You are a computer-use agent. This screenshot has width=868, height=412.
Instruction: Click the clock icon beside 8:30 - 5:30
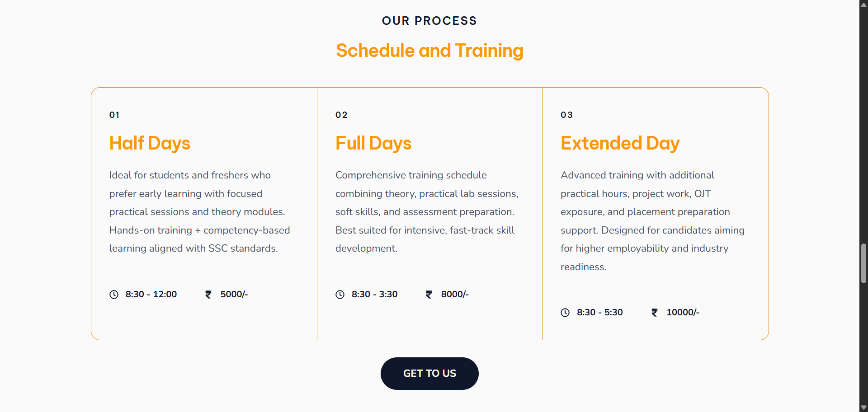565,313
